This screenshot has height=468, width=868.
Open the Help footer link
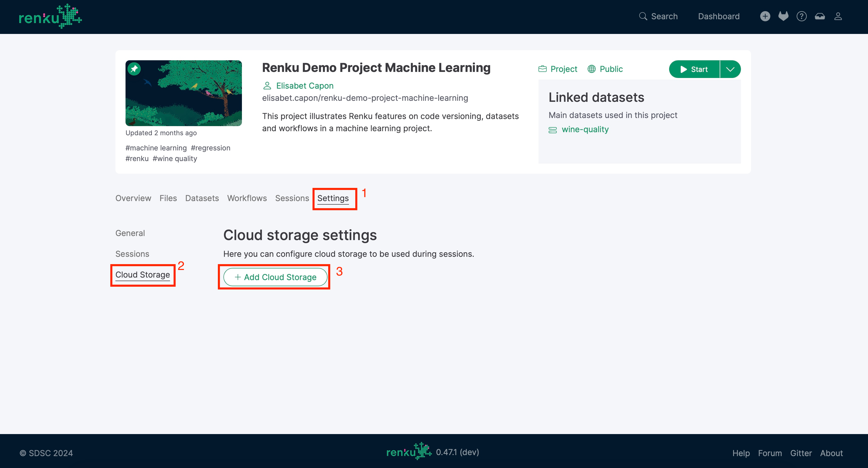(x=741, y=453)
